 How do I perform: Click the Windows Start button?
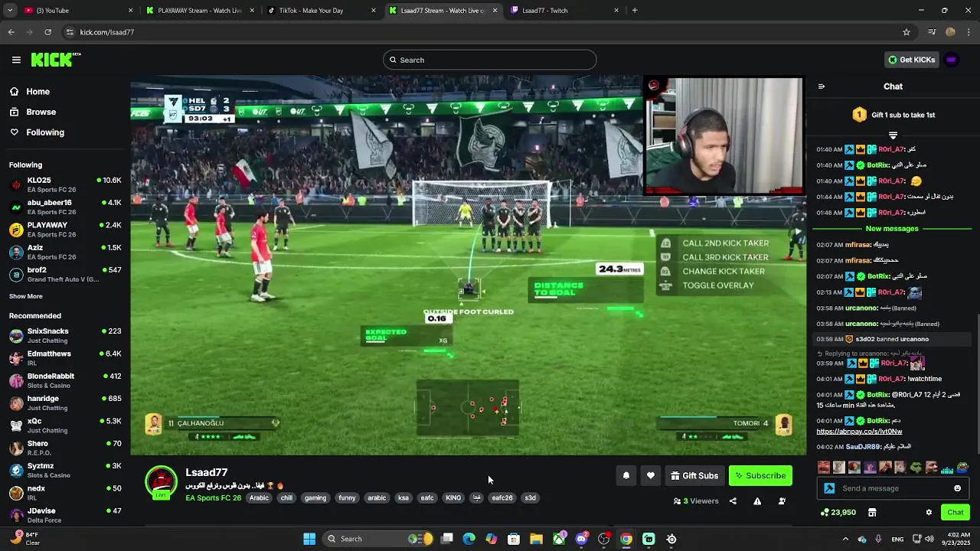(309, 539)
